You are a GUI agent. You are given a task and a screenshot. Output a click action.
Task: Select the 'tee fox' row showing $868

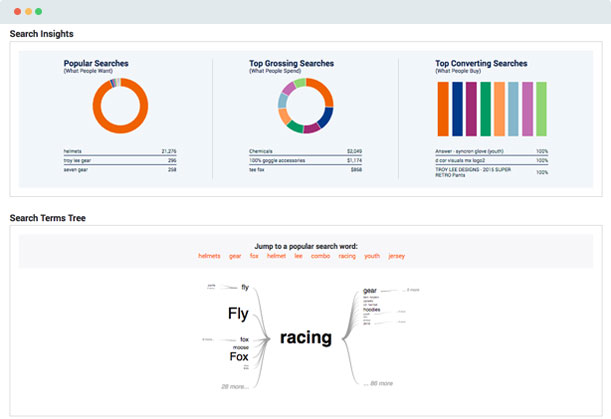point(306,170)
